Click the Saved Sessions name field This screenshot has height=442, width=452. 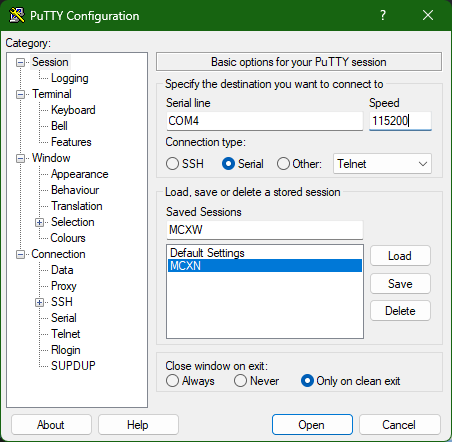[265, 230]
